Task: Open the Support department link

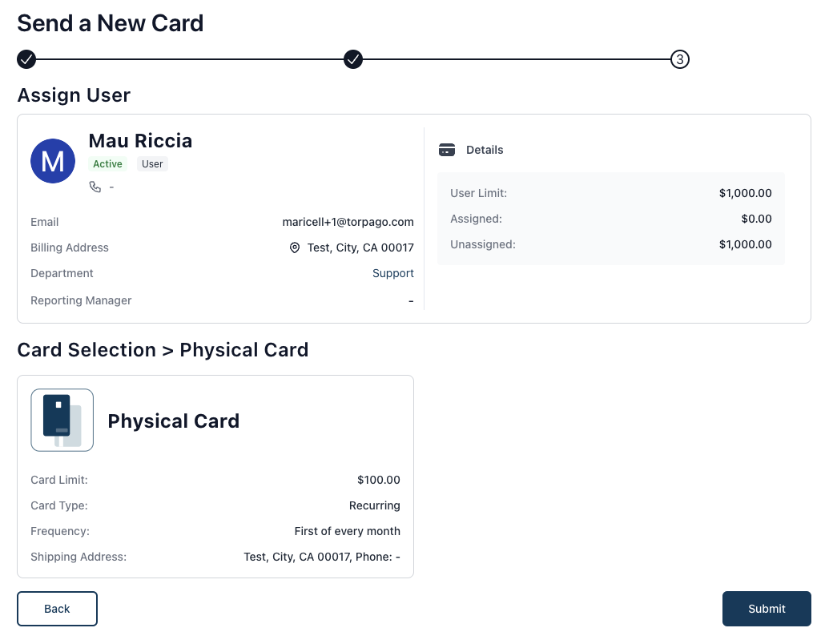Action: pos(392,273)
